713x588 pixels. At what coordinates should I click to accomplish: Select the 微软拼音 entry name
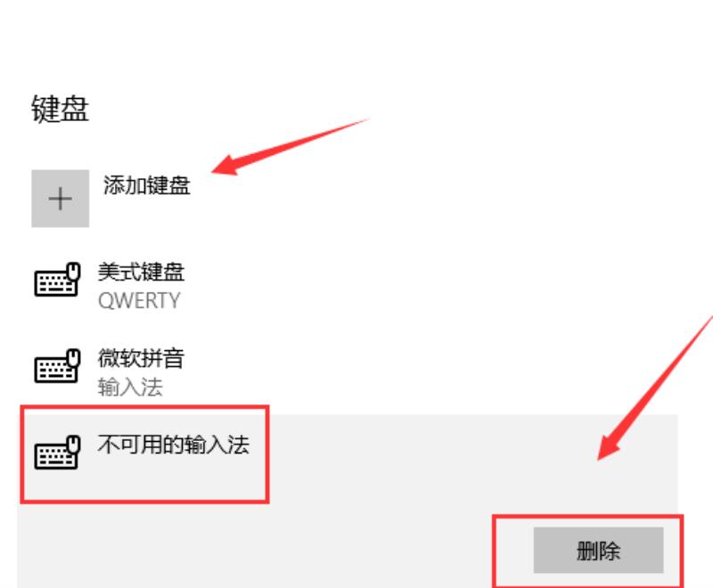[141, 358]
